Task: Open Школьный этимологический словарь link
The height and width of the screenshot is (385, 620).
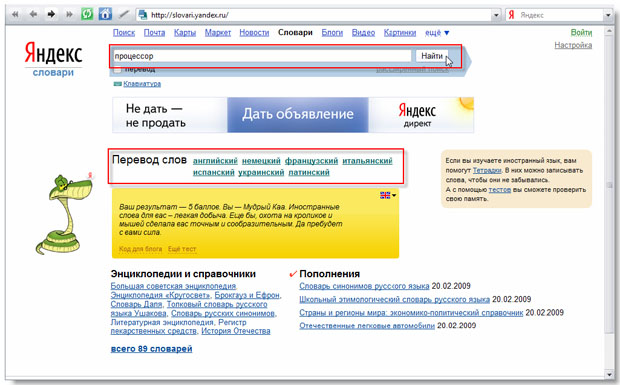Action: pos(394,299)
